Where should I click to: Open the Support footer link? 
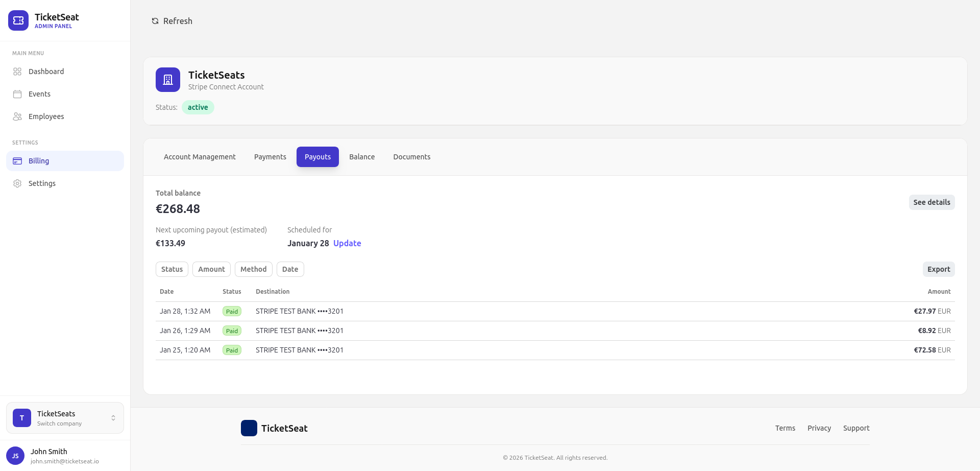point(856,428)
